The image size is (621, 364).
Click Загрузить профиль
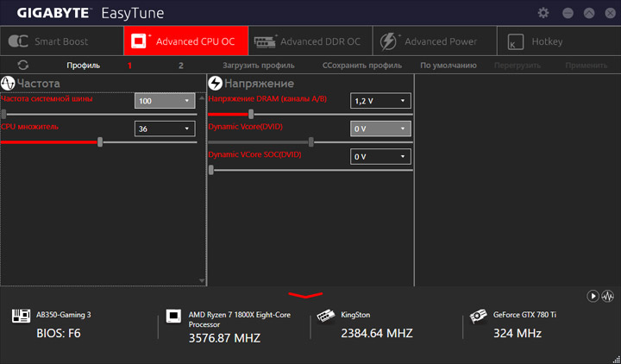[x=258, y=66]
